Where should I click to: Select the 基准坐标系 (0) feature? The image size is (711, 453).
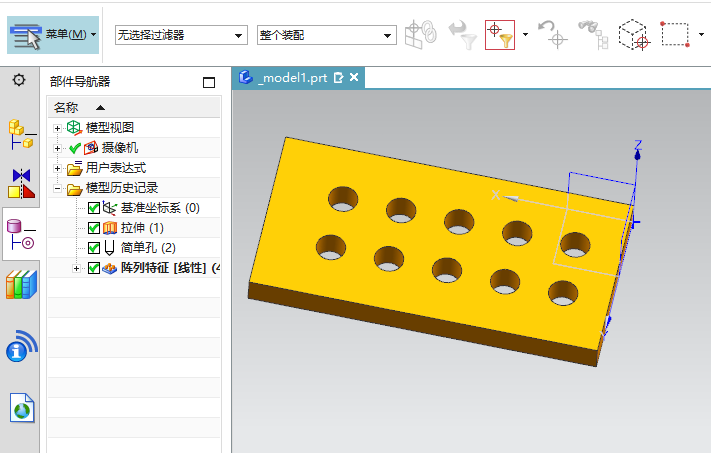click(160, 208)
